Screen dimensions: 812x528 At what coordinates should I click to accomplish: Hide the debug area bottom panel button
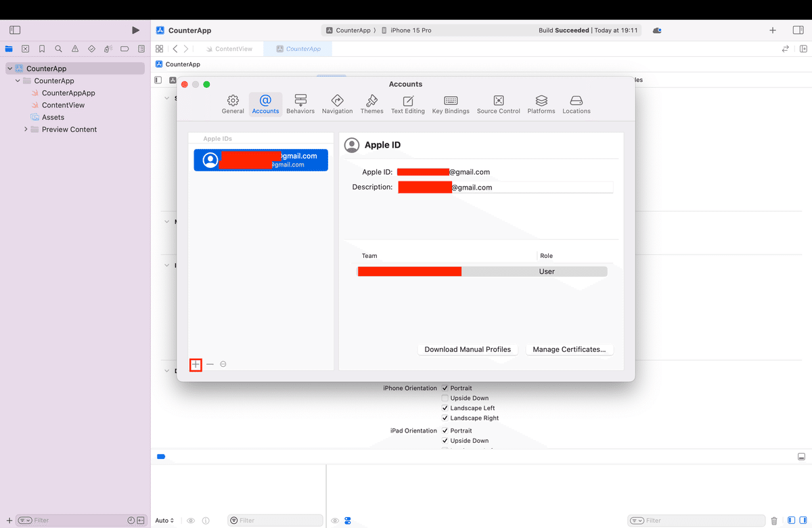[801, 457]
